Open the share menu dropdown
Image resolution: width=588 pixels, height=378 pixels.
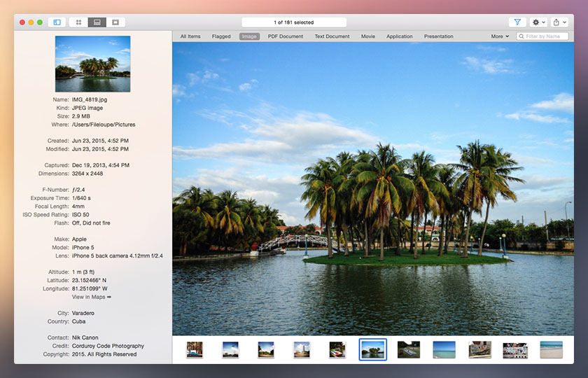point(559,22)
